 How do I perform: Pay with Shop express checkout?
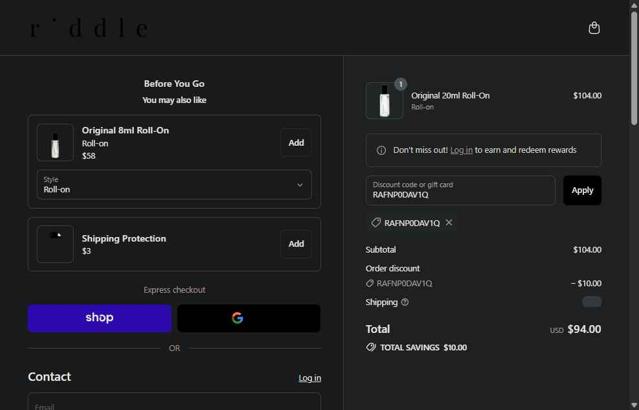(100, 318)
